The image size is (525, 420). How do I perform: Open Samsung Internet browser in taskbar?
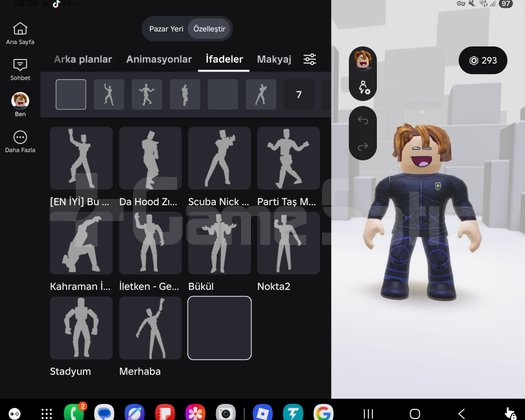tap(135, 412)
